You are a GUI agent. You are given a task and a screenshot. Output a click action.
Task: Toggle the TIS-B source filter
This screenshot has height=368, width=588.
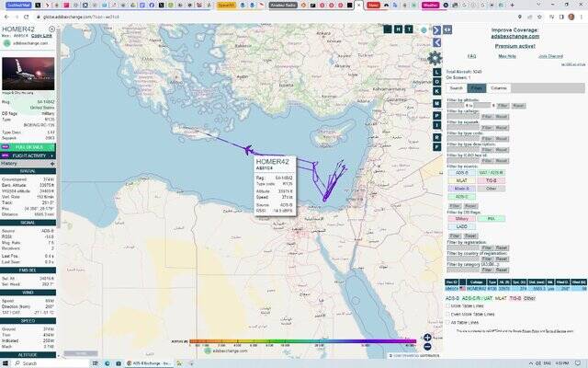492,180
